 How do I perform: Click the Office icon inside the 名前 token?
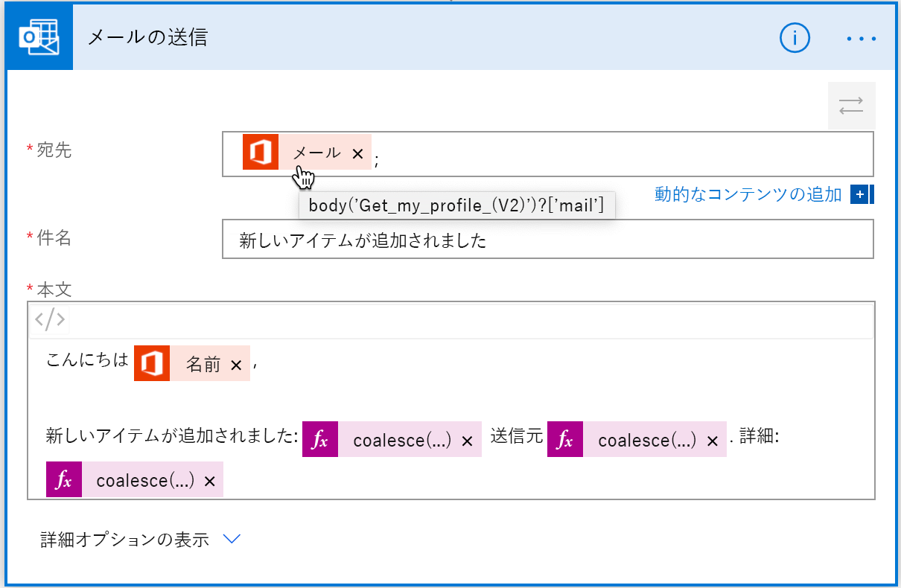[x=152, y=364]
